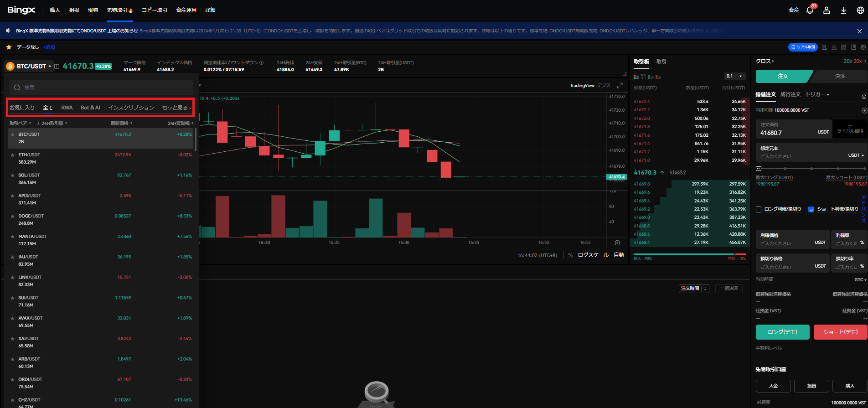Screen dimensions: 868x408
Task: Open the language globe icon
Action: click(860, 10)
